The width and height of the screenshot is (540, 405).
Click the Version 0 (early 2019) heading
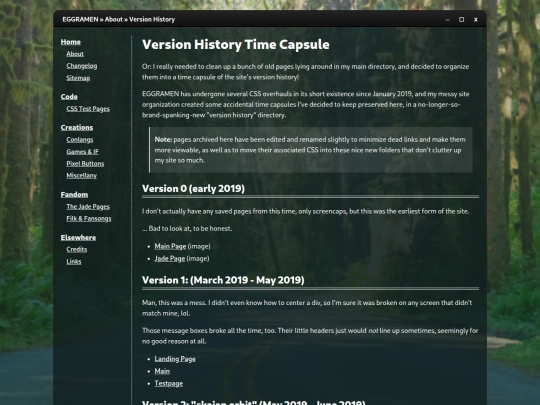(193, 189)
